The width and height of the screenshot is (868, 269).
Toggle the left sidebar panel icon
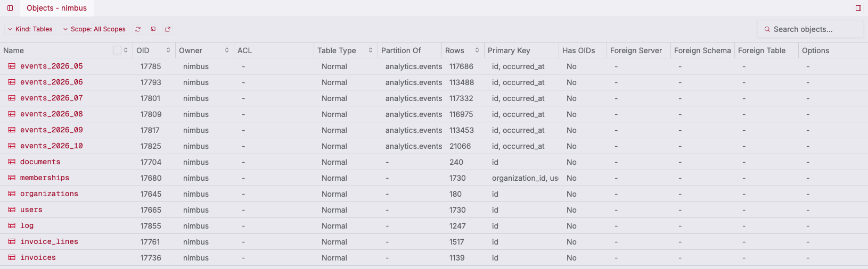10,8
